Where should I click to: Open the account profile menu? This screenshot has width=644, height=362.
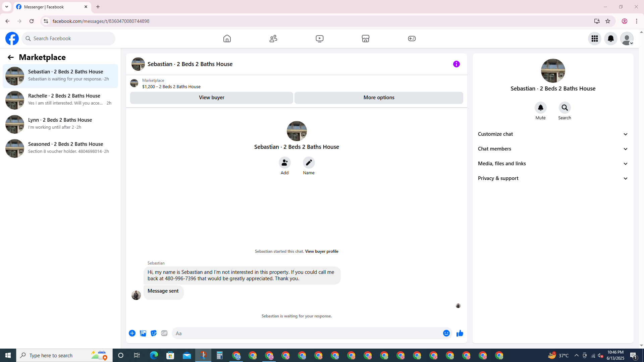(x=627, y=39)
